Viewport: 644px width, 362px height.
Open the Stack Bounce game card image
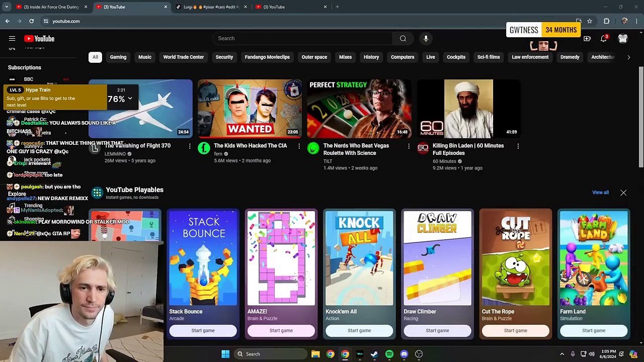[203, 258]
